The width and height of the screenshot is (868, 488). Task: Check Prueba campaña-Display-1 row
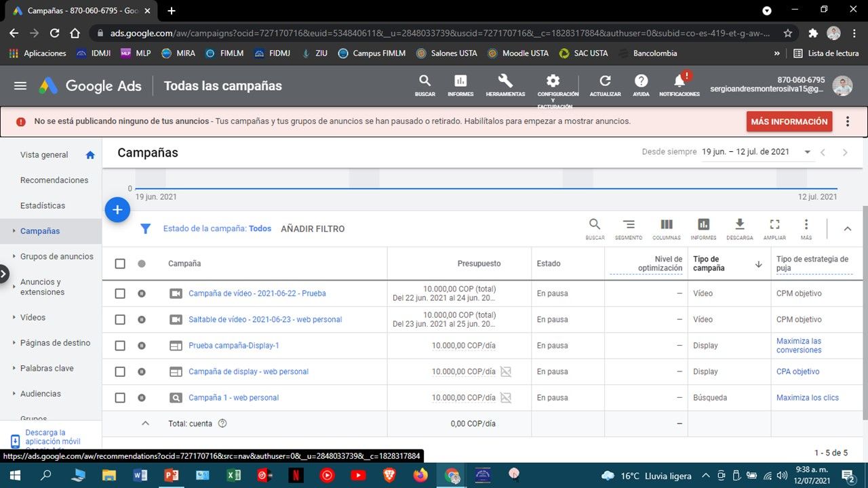pos(120,346)
